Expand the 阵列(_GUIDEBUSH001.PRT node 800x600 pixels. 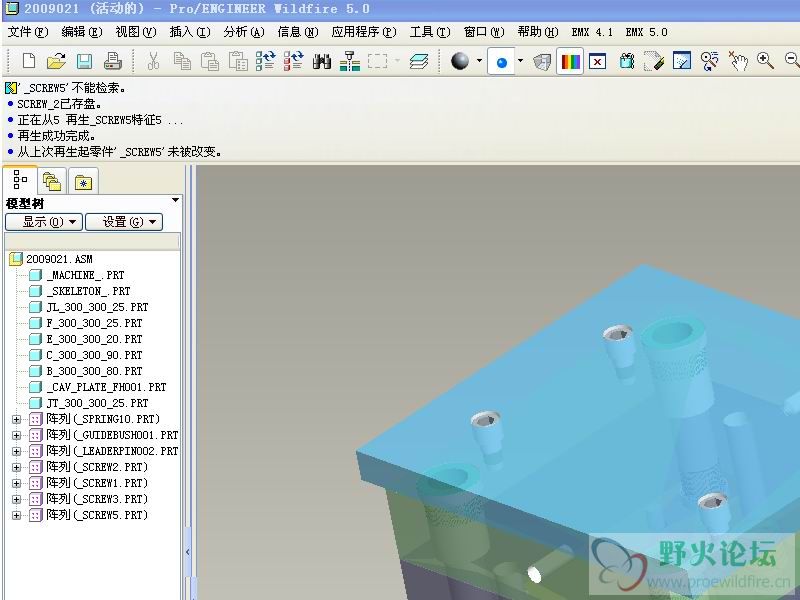16,435
